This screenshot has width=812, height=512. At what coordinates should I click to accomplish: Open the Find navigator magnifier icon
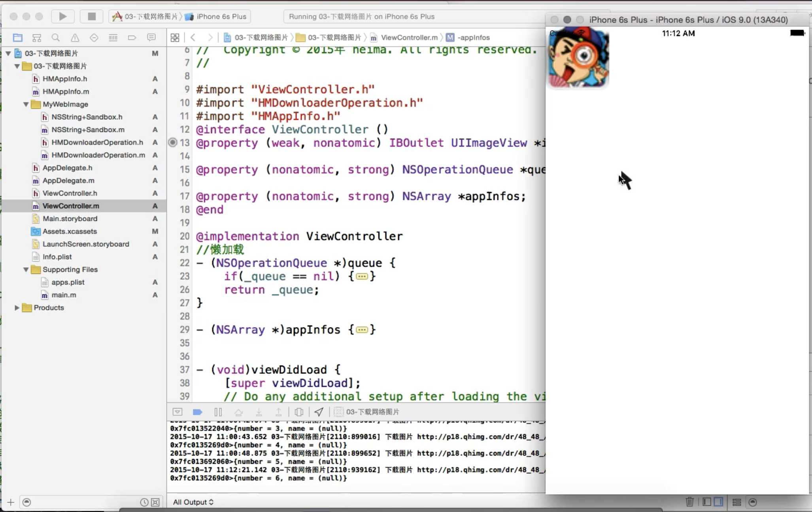click(56, 38)
